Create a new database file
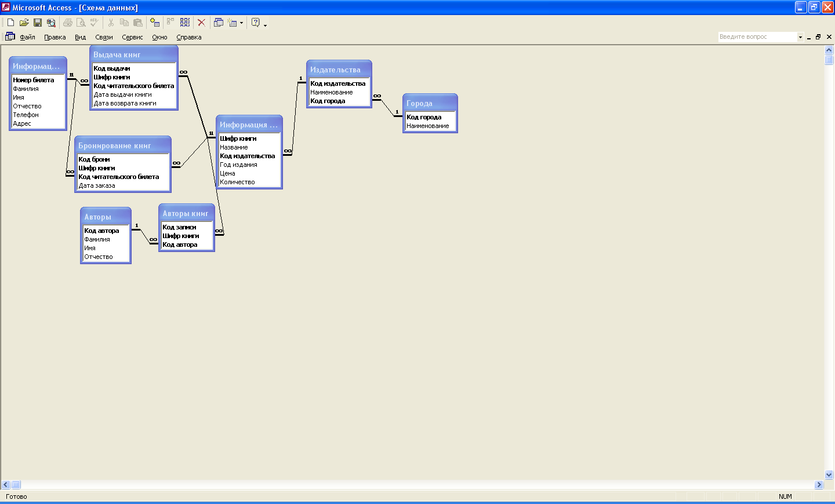Image resolution: width=835 pixels, height=504 pixels. [10, 23]
